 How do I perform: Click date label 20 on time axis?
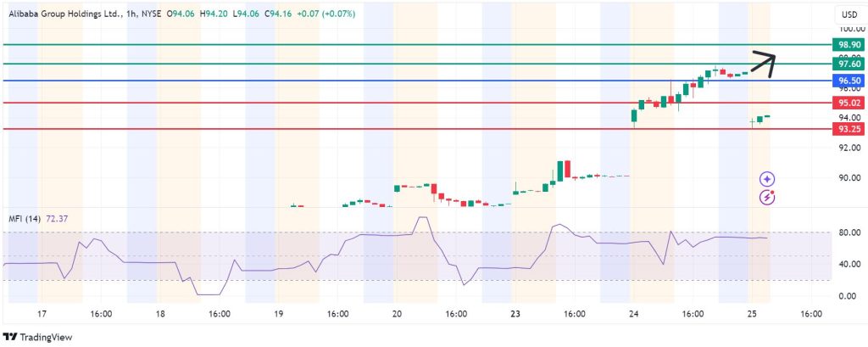pyautogui.click(x=397, y=314)
